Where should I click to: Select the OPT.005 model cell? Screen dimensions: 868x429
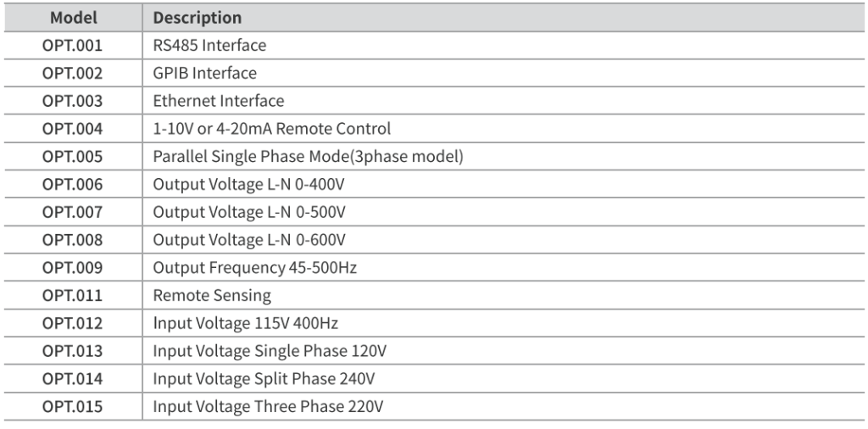(x=72, y=157)
